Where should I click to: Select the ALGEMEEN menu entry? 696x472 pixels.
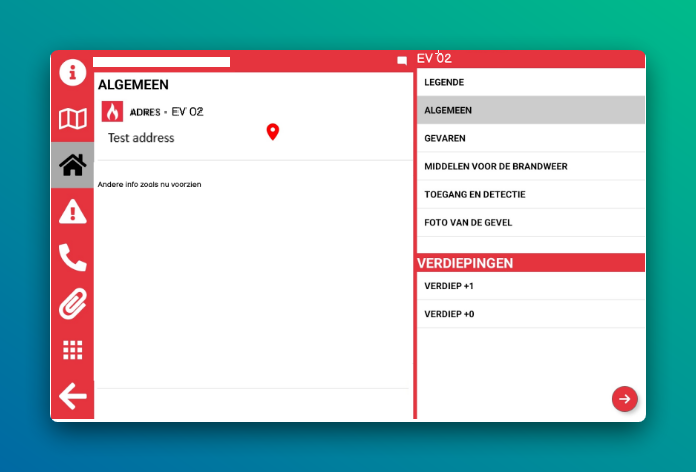(x=530, y=110)
